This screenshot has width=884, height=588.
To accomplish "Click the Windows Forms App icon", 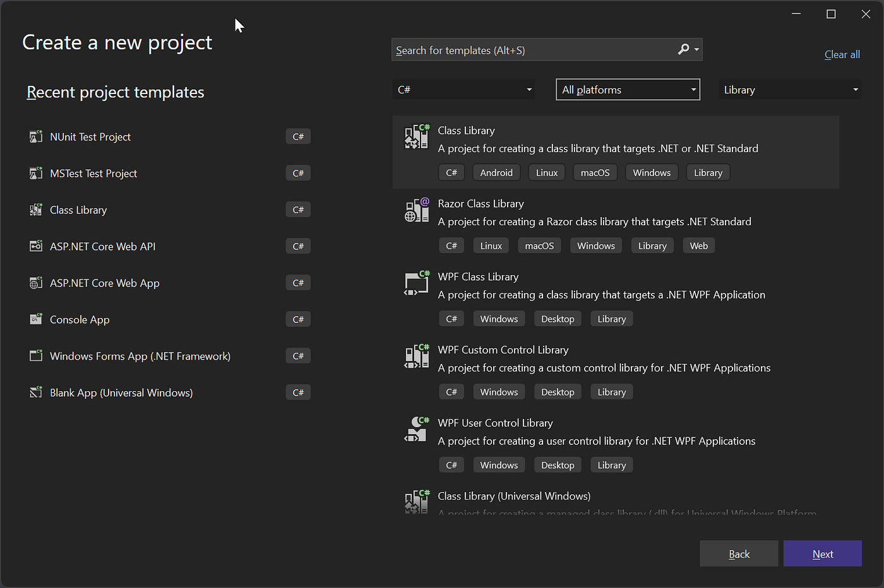I will point(36,356).
